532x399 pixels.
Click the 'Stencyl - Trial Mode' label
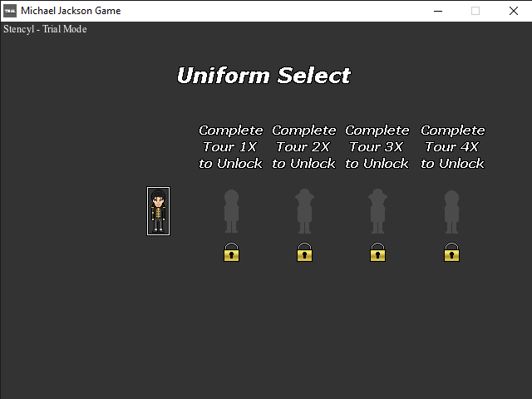[45, 29]
